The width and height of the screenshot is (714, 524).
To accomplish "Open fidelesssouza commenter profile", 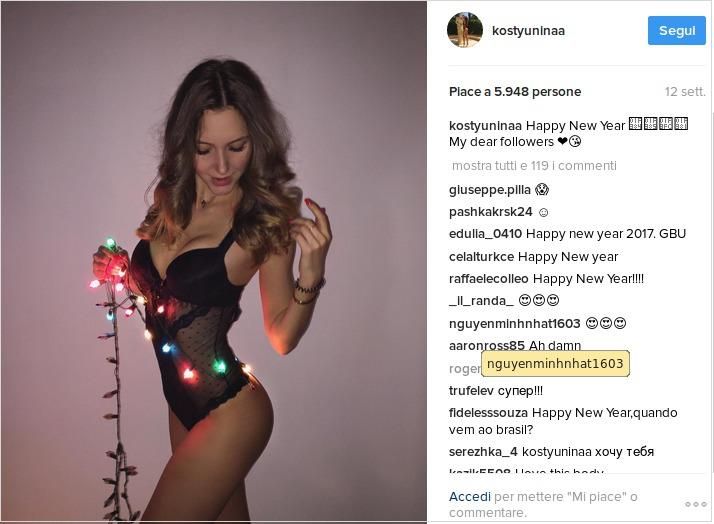I will tap(489, 413).
